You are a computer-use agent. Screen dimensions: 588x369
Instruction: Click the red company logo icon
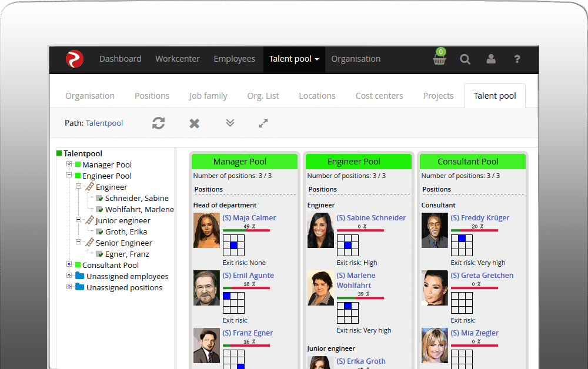tap(75, 59)
